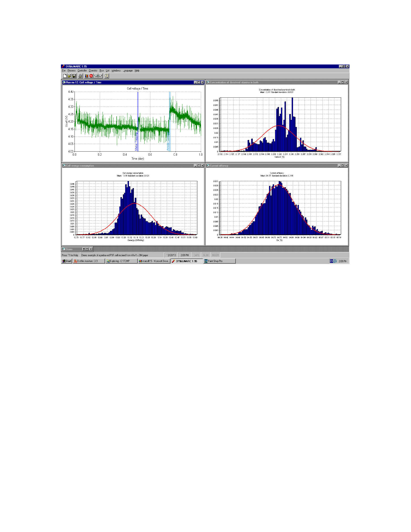
Task: Restore the minimized Demo window
Action: point(83,249)
